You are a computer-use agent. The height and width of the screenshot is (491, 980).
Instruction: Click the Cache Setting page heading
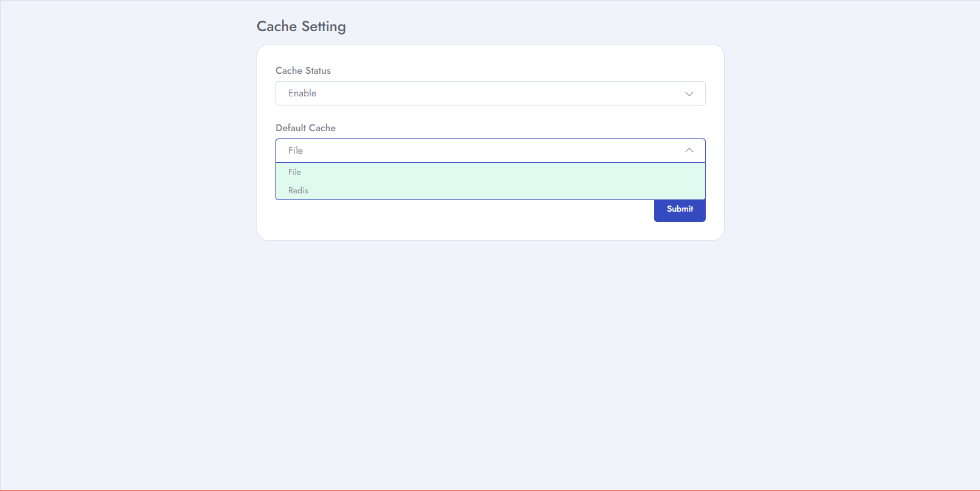tap(301, 26)
